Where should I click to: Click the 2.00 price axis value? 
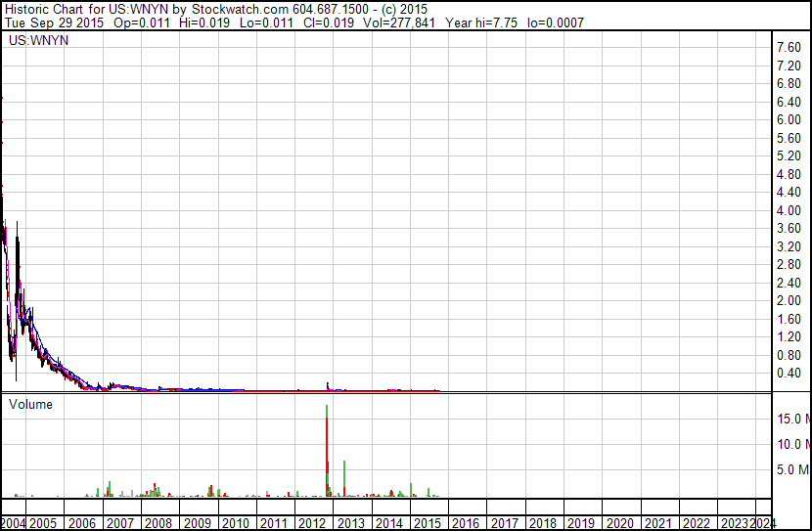click(789, 300)
